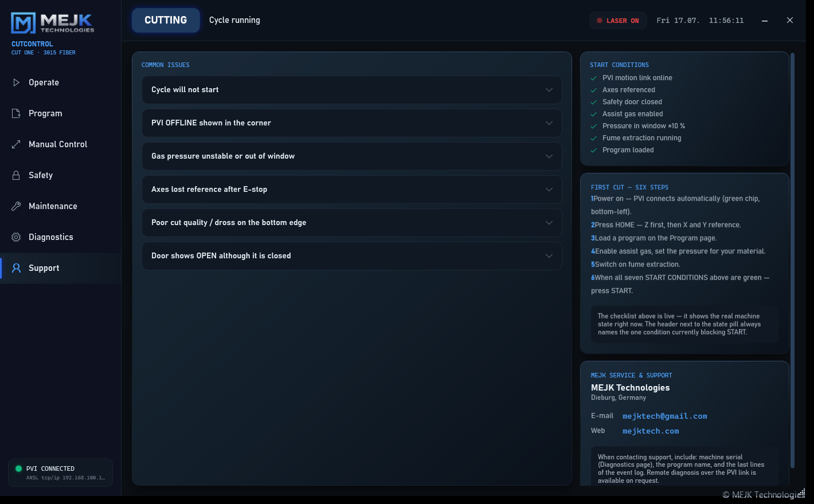Open the mejktech@gmail.com email link
814x504 pixels.
tap(665, 416)
